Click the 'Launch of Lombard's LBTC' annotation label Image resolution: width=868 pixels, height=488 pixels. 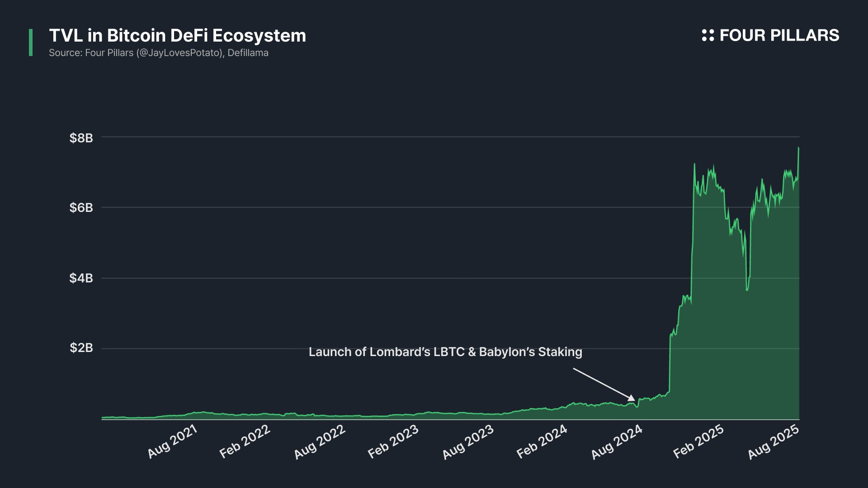(445, 352)
